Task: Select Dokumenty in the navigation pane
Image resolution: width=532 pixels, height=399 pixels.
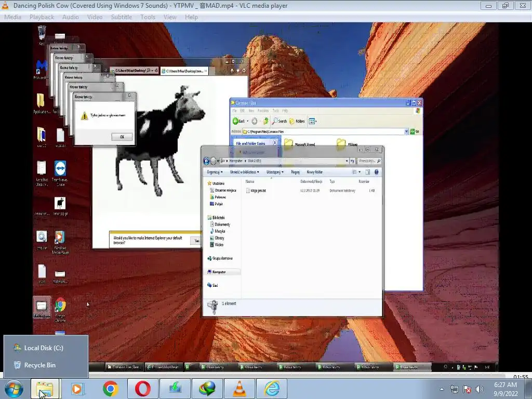Action: [x=220, y=224]
